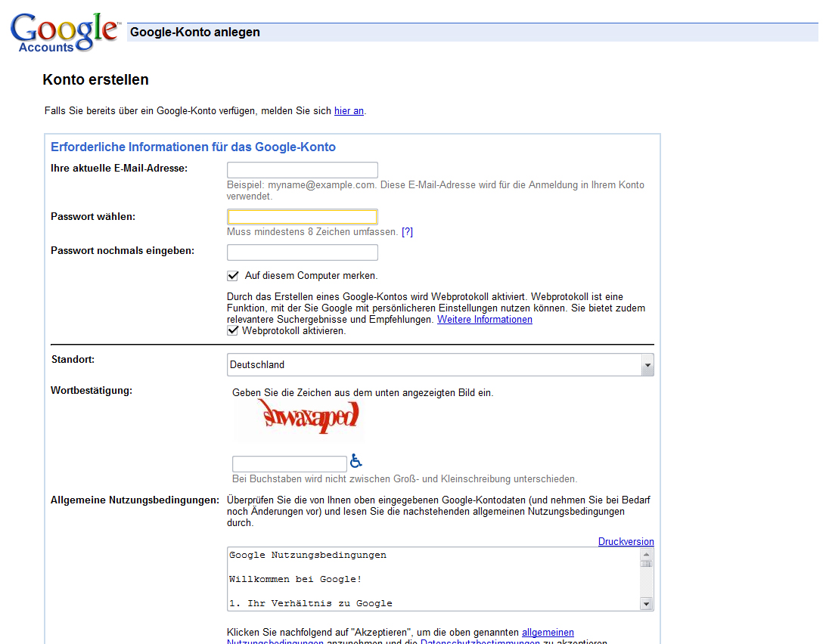Click the captcha text entry field
Screen dimensions: 826x644
[x=289, y=464]
